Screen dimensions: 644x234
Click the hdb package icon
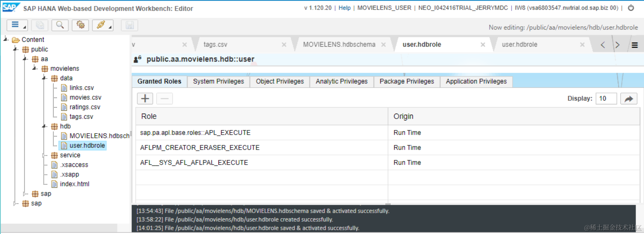[x=55, y=126]
